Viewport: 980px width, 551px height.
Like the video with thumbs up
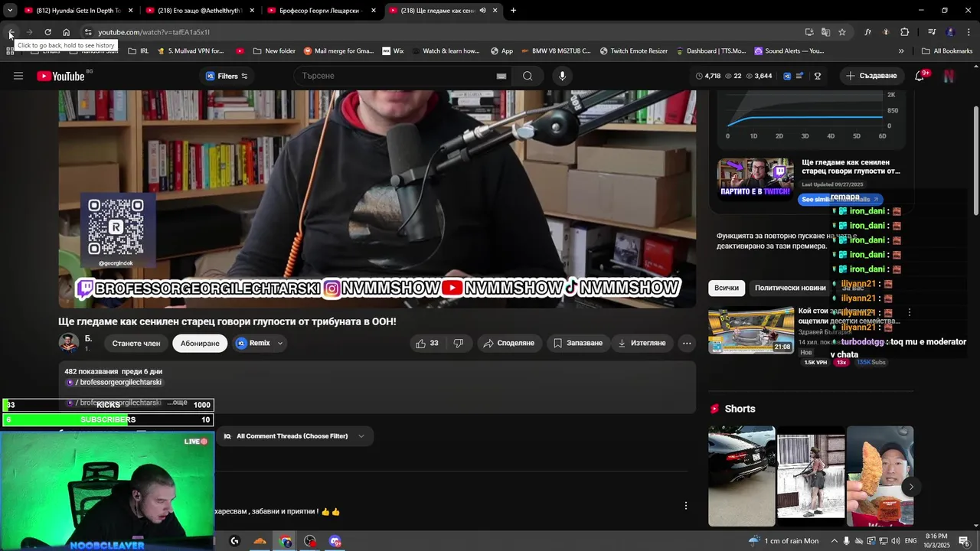[x=427, y=343]
